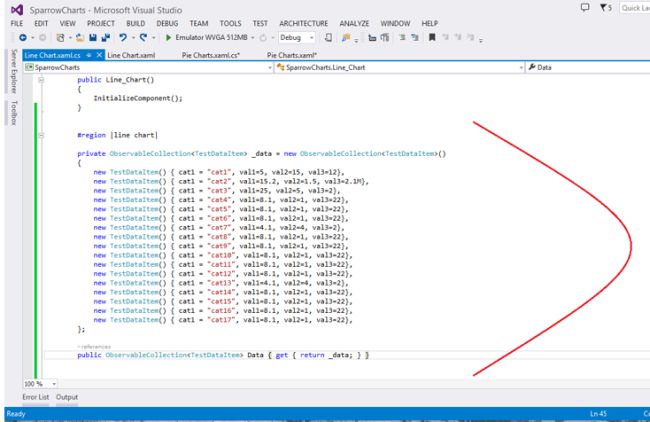The width and height of the screenshot is (650, 422).
Task: Open the TOOLS menu
Action: 230,23
